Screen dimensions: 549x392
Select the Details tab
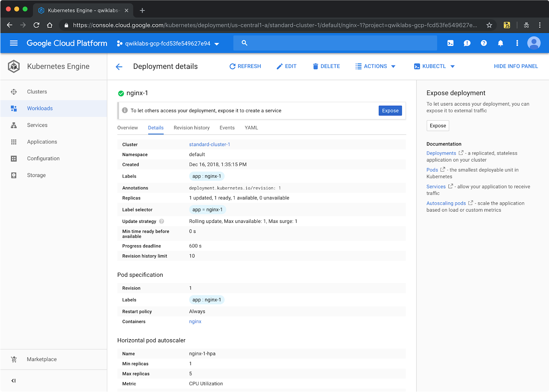click(156, 128)
